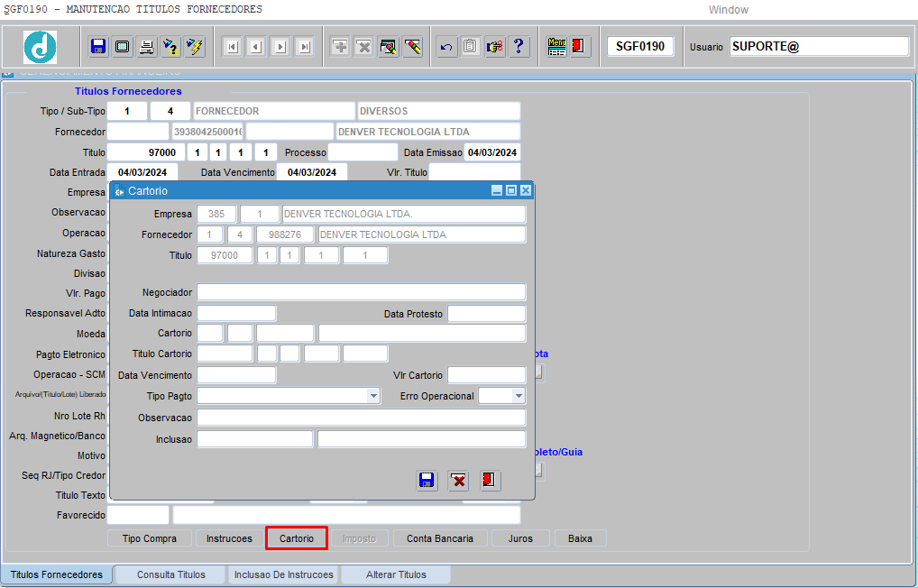The image size is (918, 588).
Task: Click the Conta Bancaria button
Action: click(440, 538)
